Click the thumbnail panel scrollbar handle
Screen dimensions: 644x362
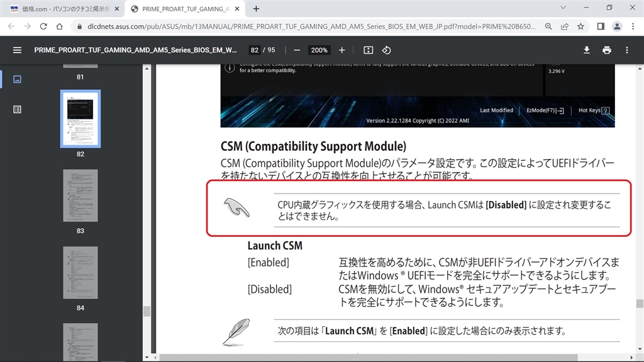(x=147, y=311)
